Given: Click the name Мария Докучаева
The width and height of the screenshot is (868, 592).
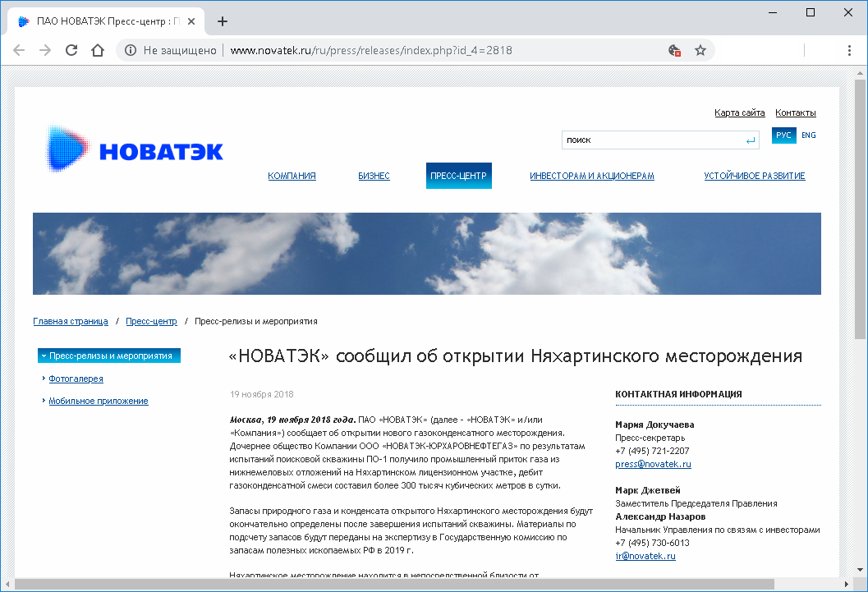Looking at the screenshot, I should click(x=654, y=425).
